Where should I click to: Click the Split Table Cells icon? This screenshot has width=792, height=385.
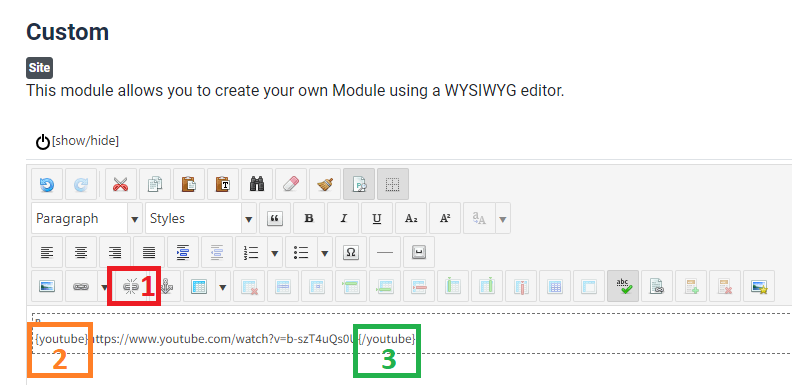589,286
